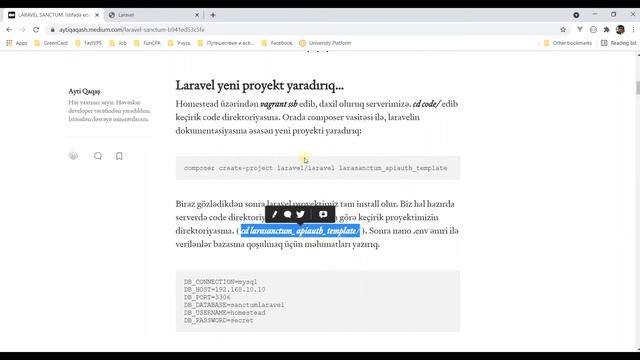This screenshot has width=640, height=360.
Task: Highlight selection with the pen icon
Action: pos(275,214)
